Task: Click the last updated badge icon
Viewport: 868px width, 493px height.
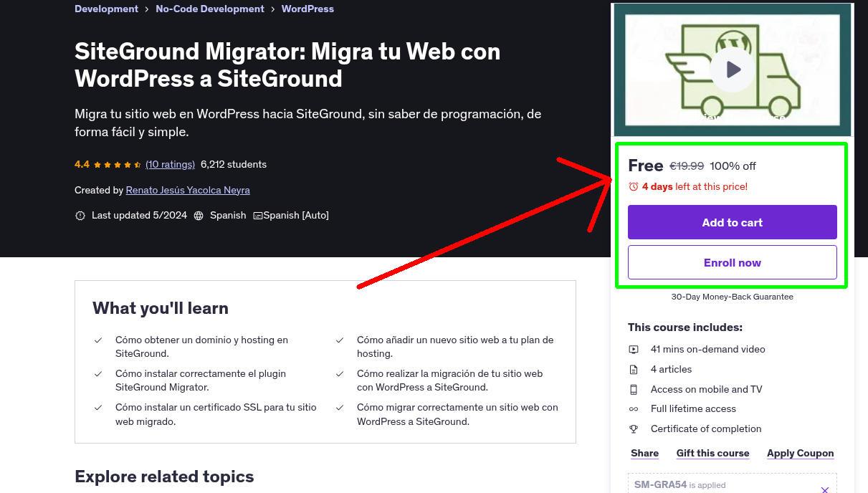Action: point(80,215)
